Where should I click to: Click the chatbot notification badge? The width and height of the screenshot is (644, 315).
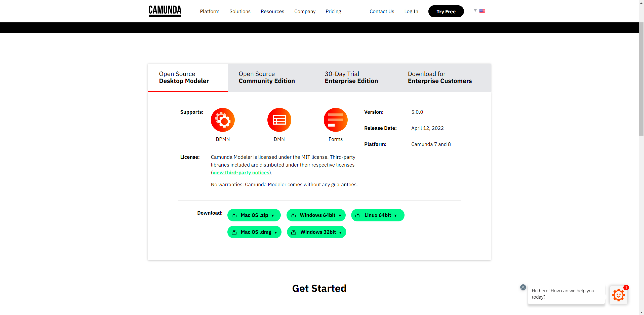(626, 288)
